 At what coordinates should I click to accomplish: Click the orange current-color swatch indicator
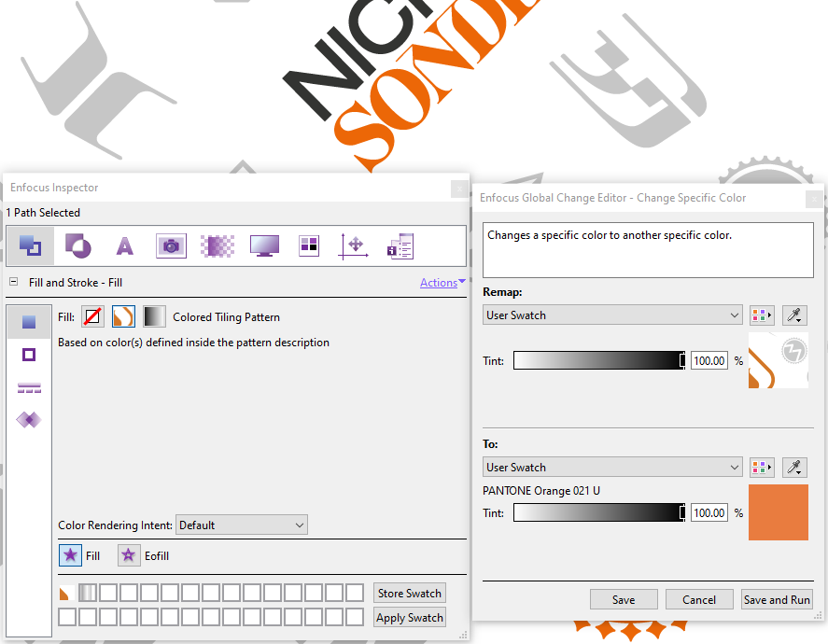point(65,594)
